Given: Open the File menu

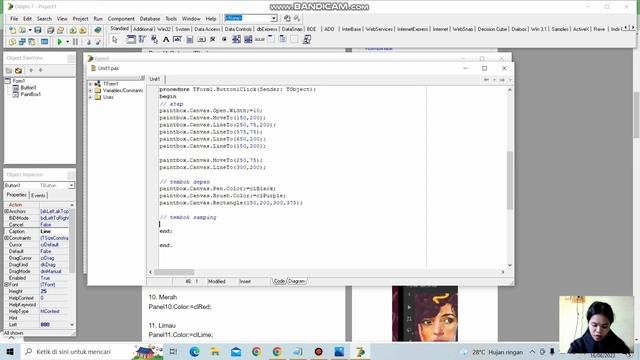Looking at the screenshot, I should click(x=14, y=19).
